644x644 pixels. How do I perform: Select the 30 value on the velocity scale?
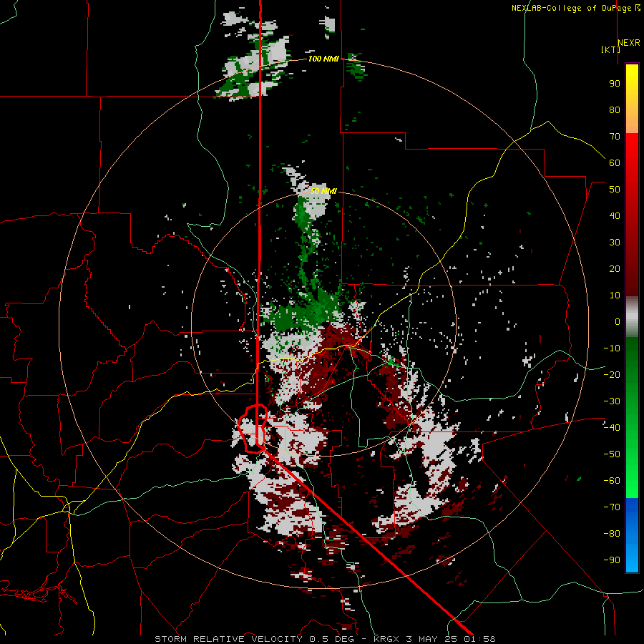tap(615, 243)
